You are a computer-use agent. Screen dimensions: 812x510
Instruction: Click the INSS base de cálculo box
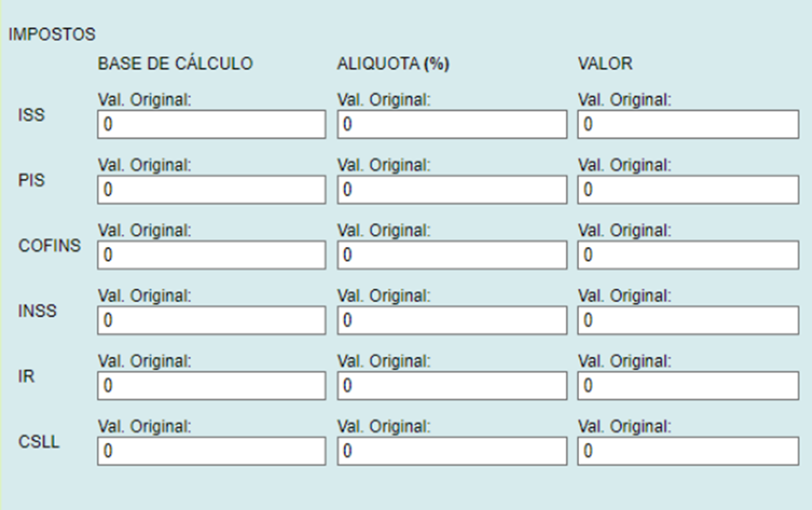click(211, 321)
